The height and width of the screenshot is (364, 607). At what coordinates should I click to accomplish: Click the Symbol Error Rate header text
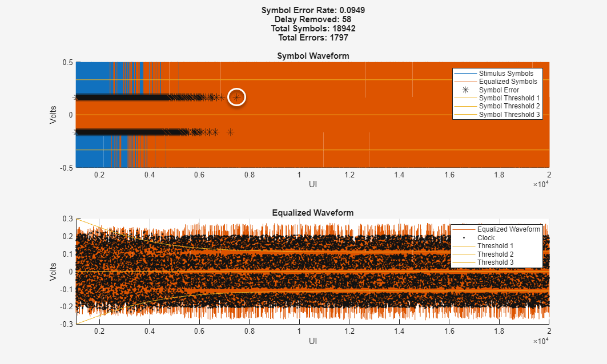[313, 10]
